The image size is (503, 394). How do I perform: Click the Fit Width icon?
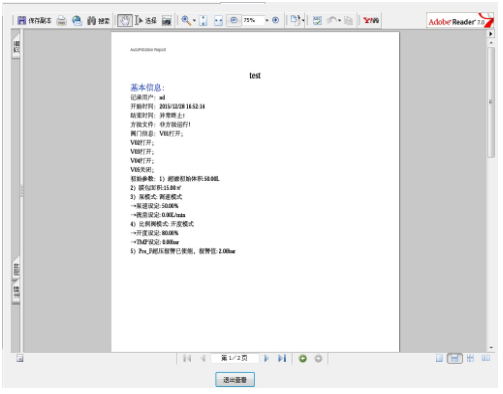[x=218, y=21]
